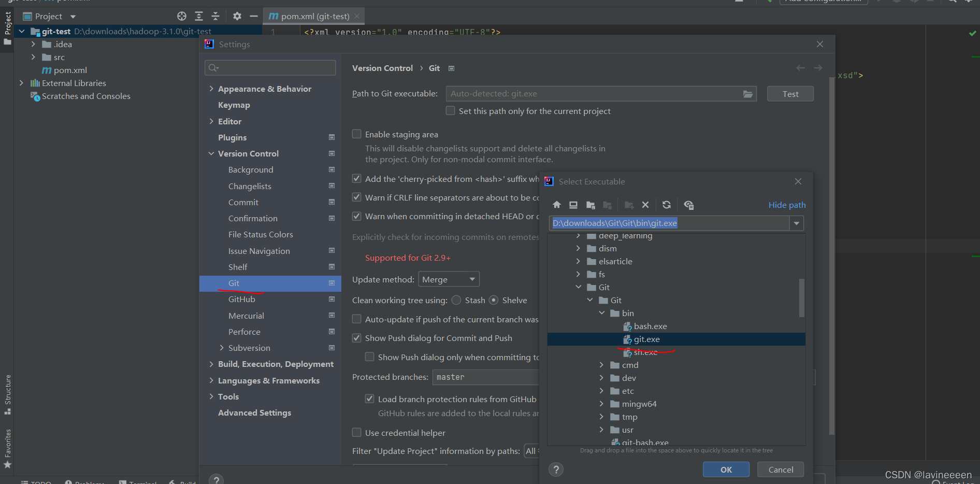Collapse all in the Project panel toolbar
The height and width of the screenshot is (484, 980).
(x=215, y=16)
